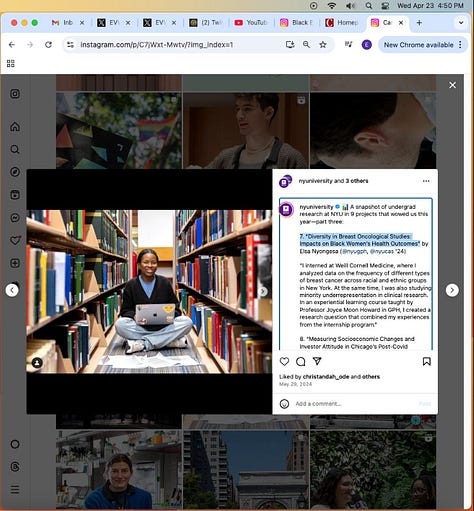Screen dimensions: 474x511
Task: Click the address bar URL
Action: tap(157, 45)
